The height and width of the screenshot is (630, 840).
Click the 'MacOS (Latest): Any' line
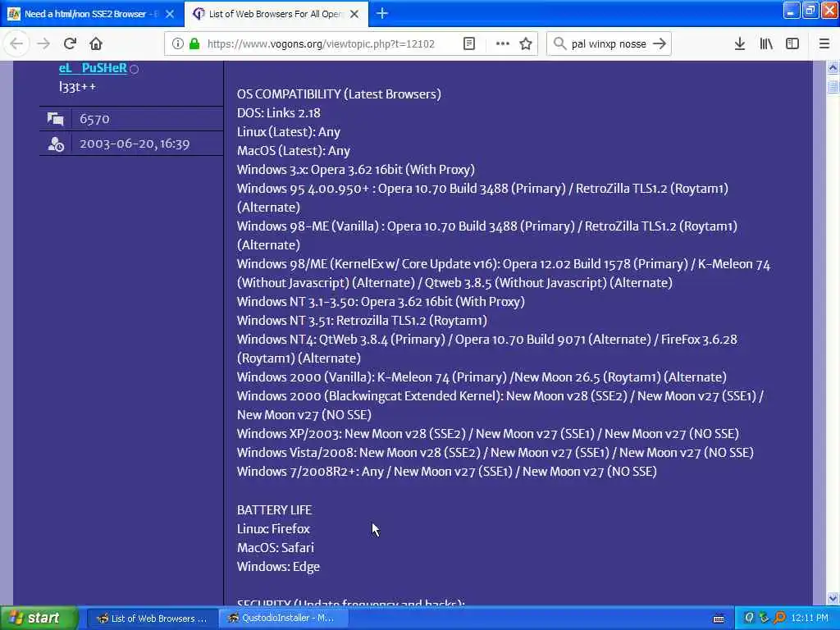pos(294,151)
